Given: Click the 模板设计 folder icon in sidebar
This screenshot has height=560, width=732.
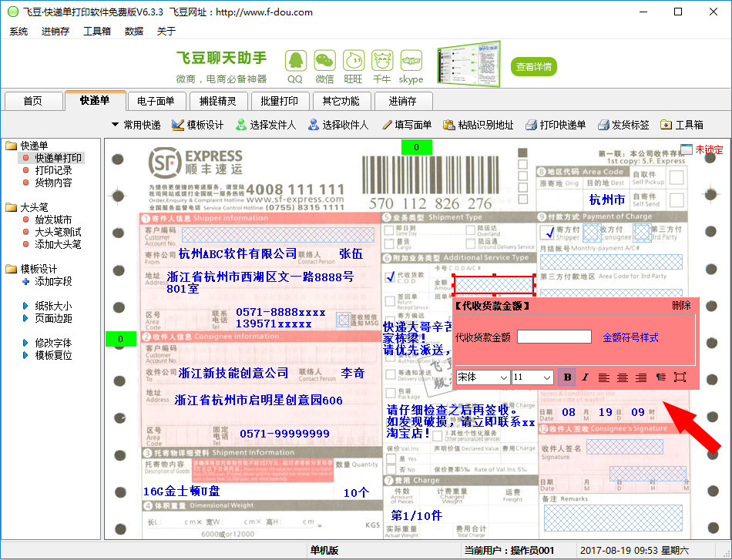Looking at the screenshot, I should 12,269.
